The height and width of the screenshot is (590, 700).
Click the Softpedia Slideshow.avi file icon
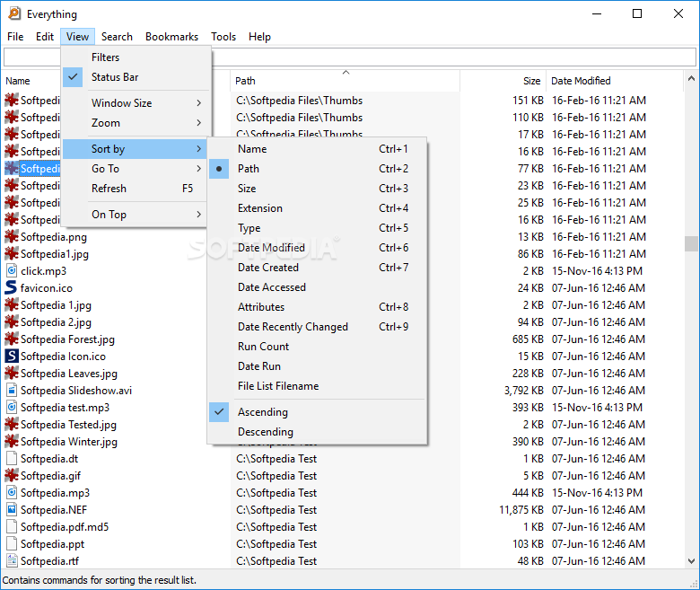click(12, 390)
